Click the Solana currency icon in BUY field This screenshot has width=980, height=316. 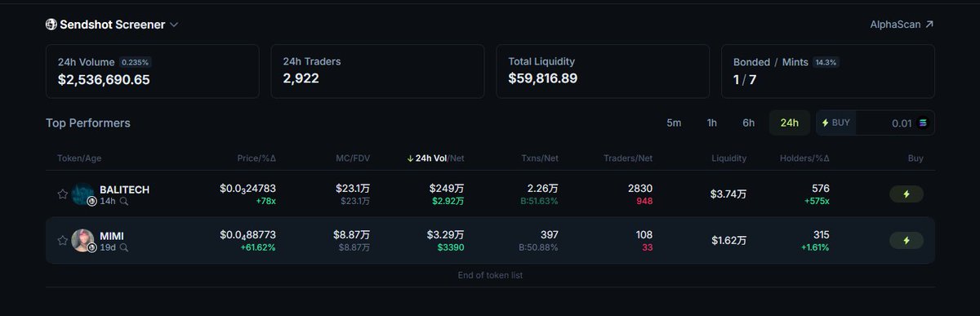(924, 122)
